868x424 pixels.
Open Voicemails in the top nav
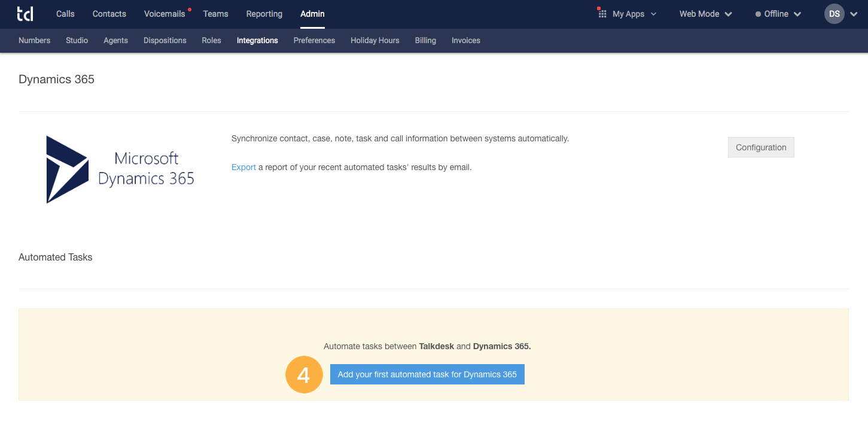coord(165,14)
